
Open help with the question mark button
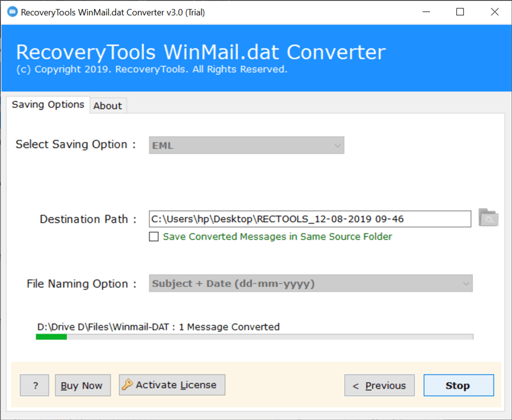pos(35,385)
